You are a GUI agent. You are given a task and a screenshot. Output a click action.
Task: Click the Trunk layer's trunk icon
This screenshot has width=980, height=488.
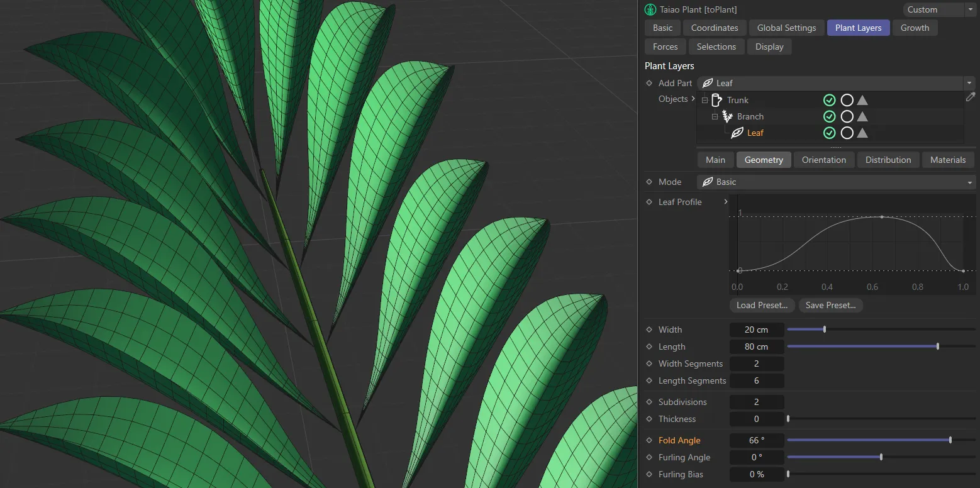716,99
